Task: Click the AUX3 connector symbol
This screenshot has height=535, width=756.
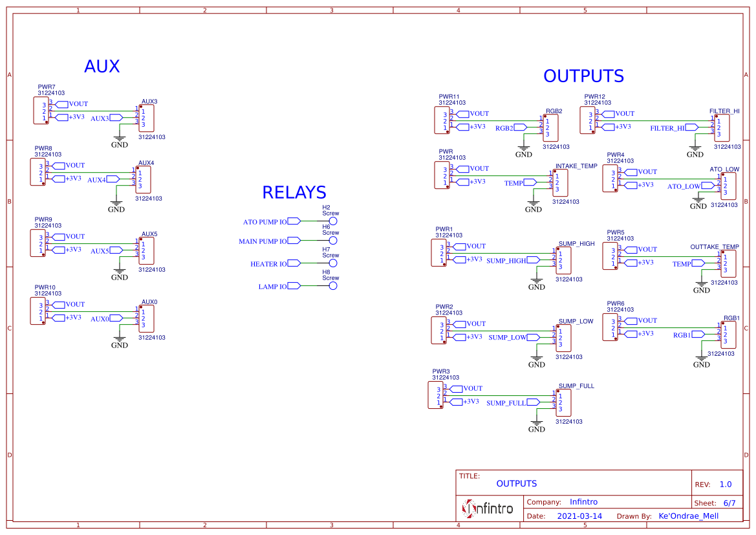Action: pos(146,118)
